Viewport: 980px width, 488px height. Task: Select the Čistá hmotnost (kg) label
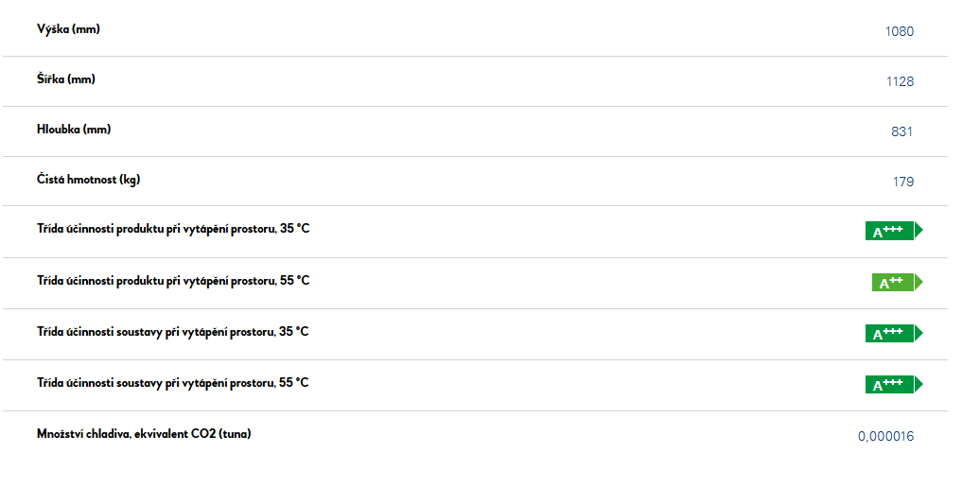point(88,180)
